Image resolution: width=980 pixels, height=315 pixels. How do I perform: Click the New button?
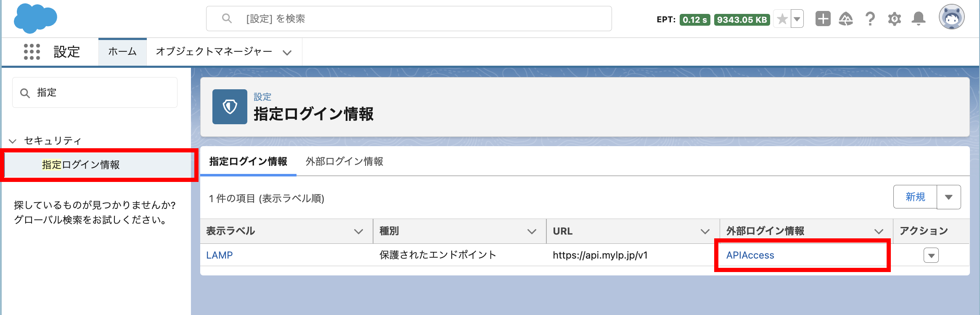pyautogui.click(x=915, y=197)
